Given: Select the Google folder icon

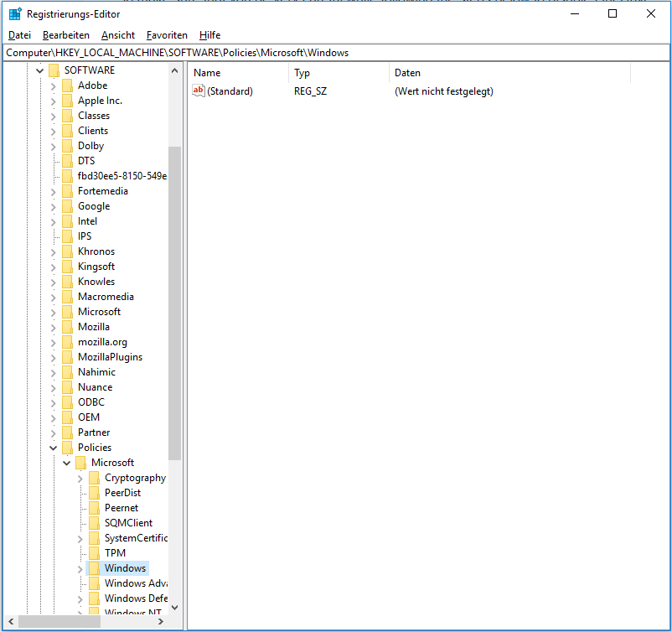Looking at the screenshot, I should 67,206.
